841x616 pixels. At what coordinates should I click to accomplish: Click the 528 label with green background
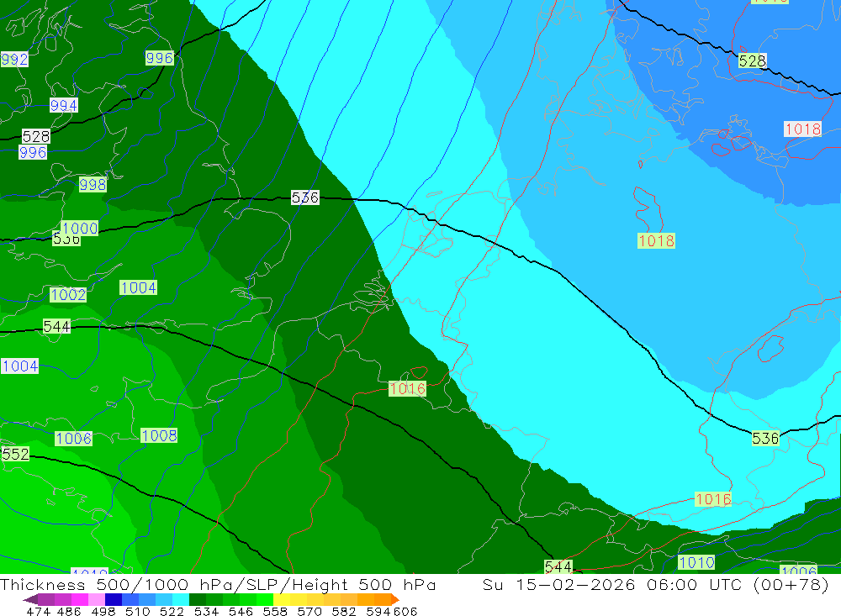click(752, 61)
